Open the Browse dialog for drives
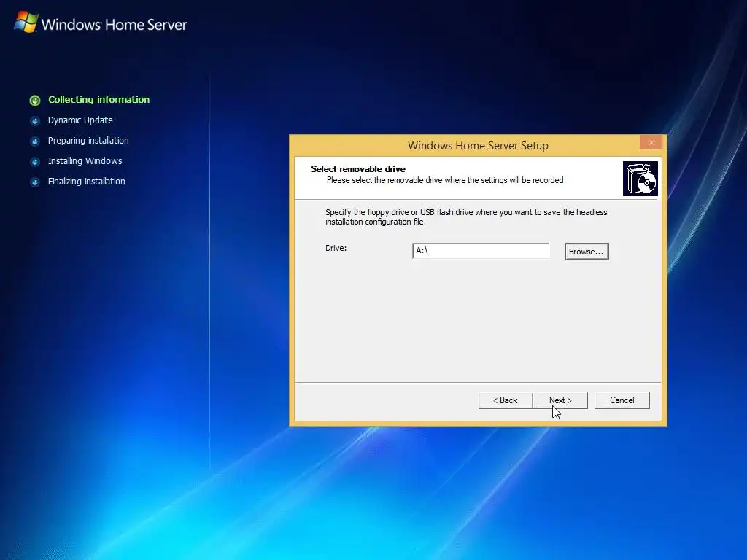This screenshot has width=747, height=560. pos(587,252)
